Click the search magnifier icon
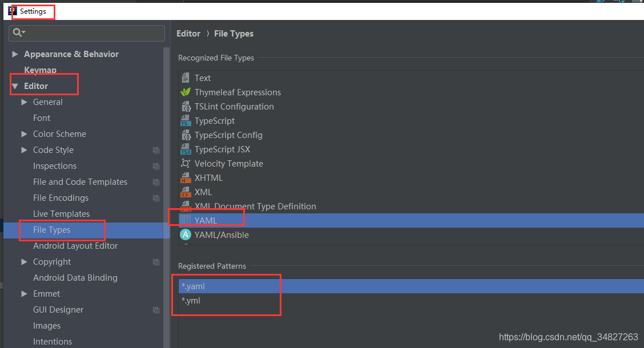 18,33
